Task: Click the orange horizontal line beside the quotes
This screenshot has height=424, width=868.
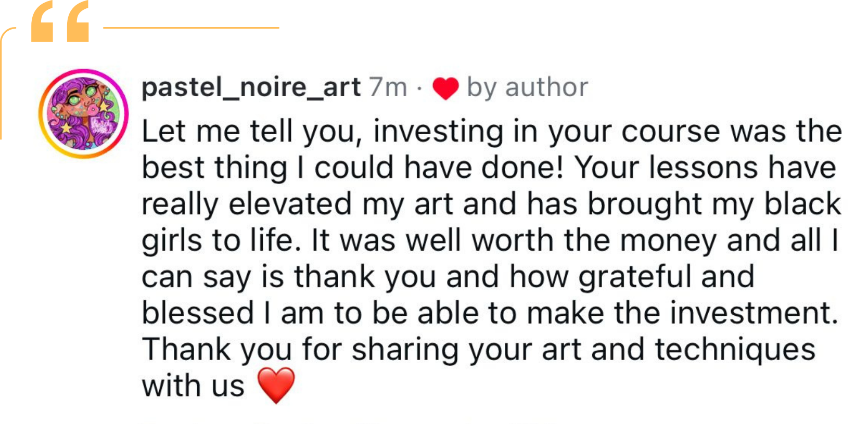Action: tap(190, 28)
